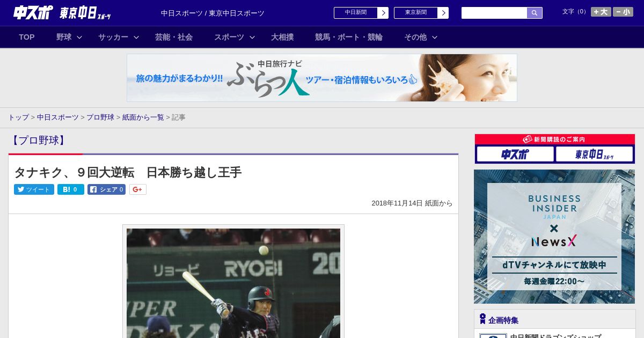The height and width of the screenshot is (338, 644).
Task: Click arrow beside 中日新聞 button
Action: coord(383,13)
